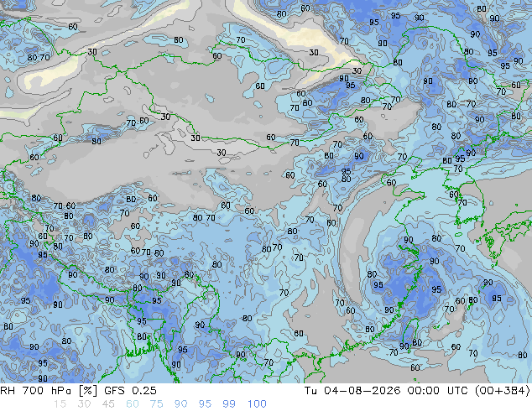
Task: Select the legend value 100
Action: coord(257,404)
